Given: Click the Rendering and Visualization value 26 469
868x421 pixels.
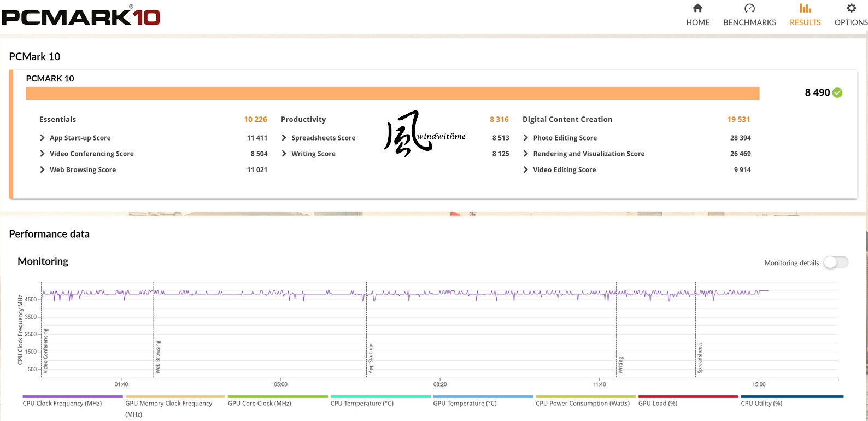Looking at the screenshot, I should click(x=741, y=154).
